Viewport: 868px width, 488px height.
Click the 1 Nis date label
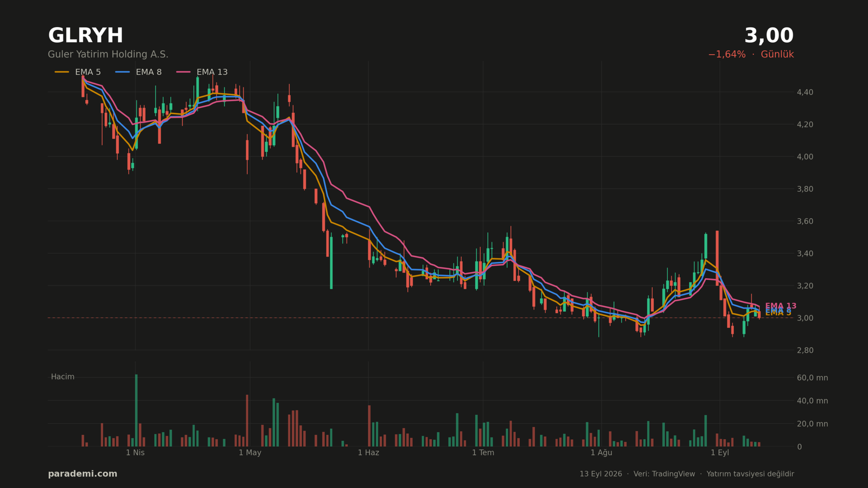(x=135, y=453)
